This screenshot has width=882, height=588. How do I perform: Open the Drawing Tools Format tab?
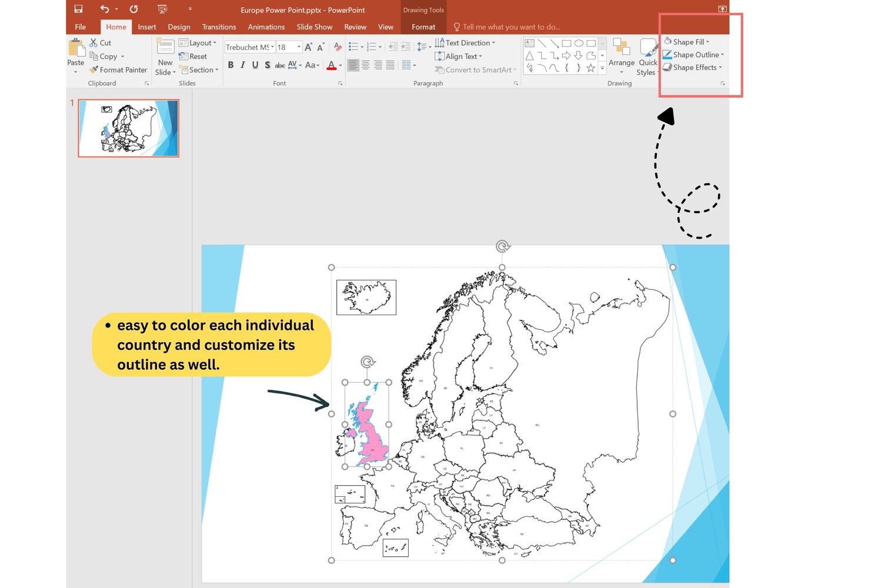[x=423, y=27]
